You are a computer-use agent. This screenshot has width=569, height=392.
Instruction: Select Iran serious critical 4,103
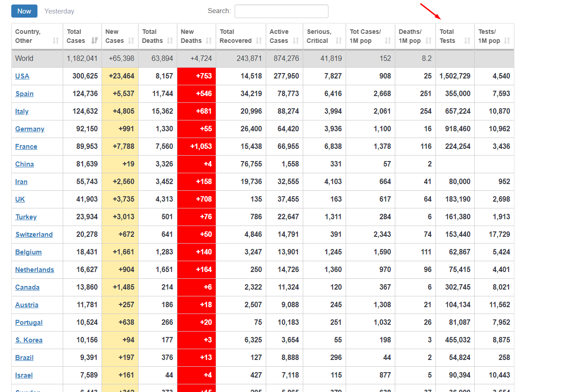333,181
